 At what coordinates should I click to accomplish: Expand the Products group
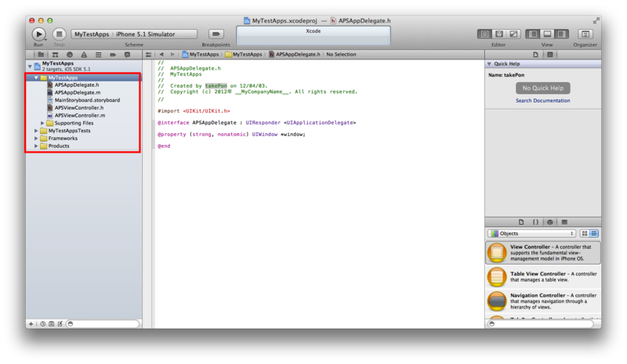(x=36, y=146)
